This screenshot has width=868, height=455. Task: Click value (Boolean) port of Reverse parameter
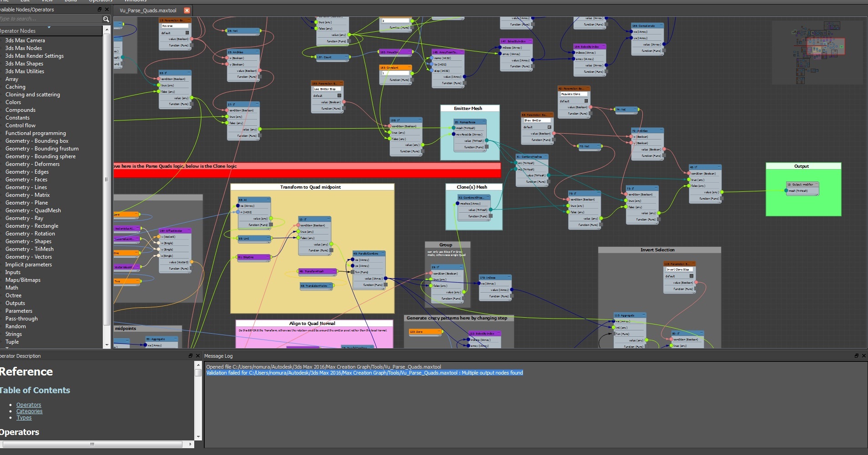click(x=192, y=39)
